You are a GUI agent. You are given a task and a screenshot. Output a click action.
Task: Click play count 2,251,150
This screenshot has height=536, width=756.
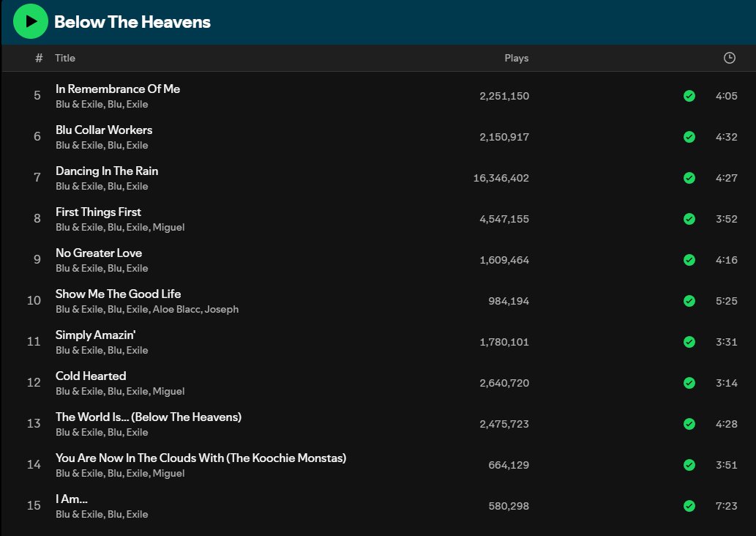pos(504,96)
